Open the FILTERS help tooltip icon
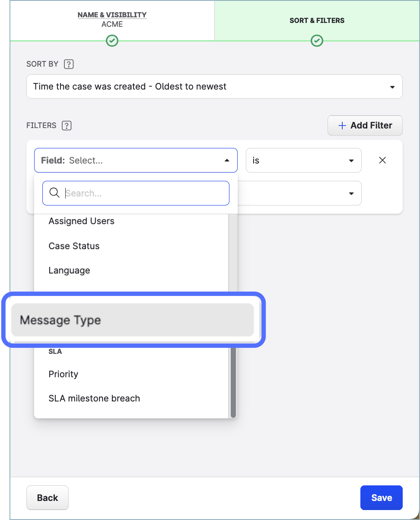 67,125
